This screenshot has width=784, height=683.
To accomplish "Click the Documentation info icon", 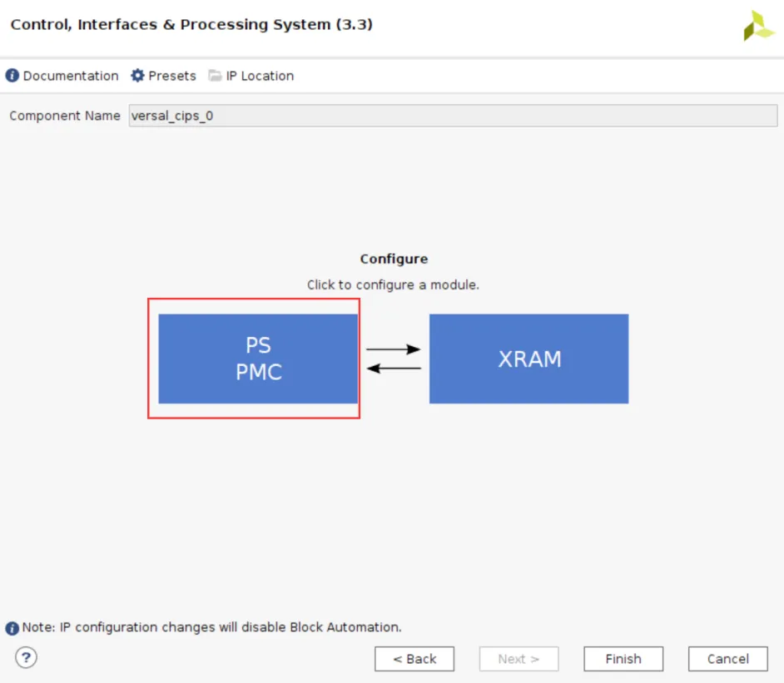I will 12,76.
